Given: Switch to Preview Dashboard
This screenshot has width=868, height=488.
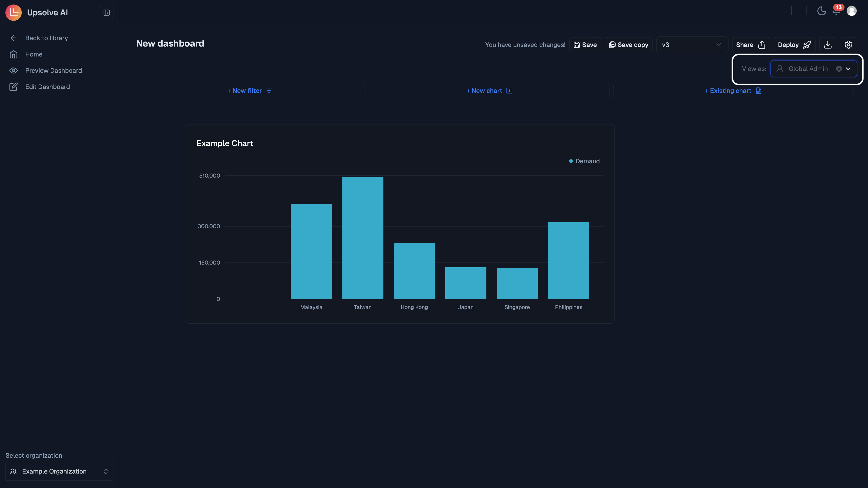Looking at the screenshot, I should pos(53,70).
